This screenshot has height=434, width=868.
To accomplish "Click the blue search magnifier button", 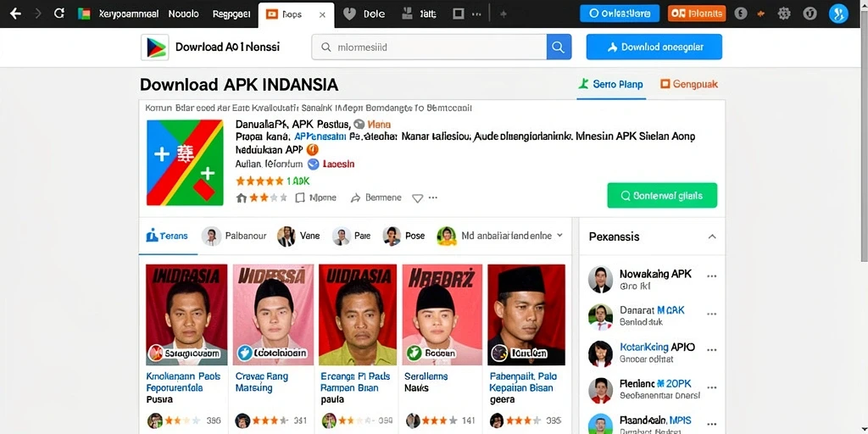I will pyautogui.click(x=559, y=47).
